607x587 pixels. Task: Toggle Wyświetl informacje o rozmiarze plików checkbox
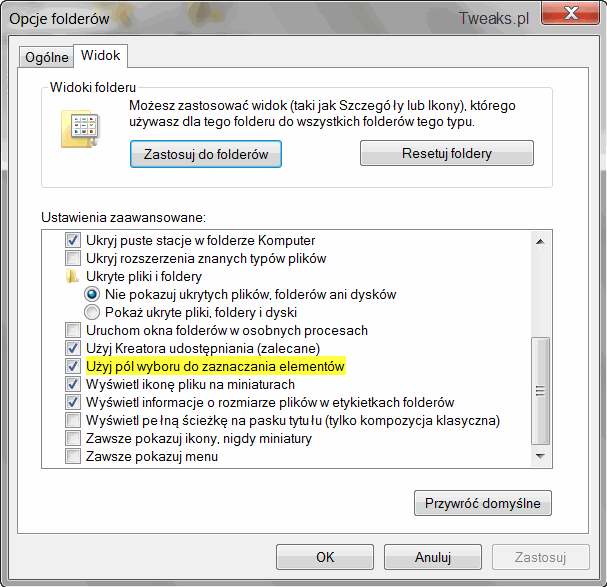(73, 402)
